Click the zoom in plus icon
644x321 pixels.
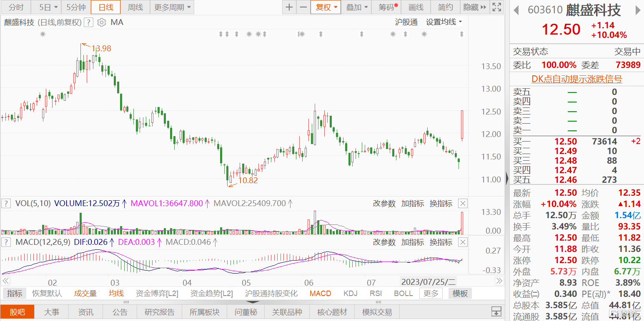(289, 7)
